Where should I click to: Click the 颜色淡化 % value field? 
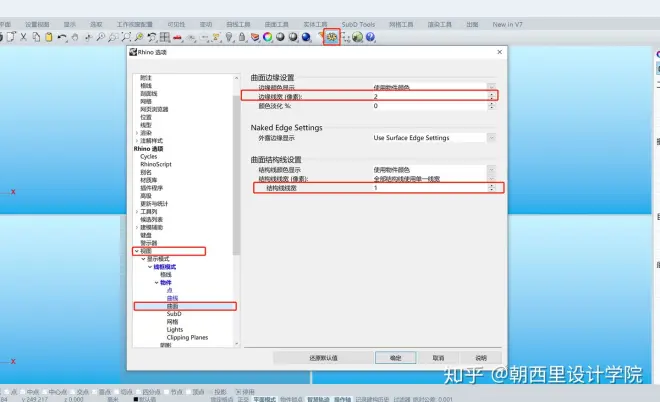[430, 106]
